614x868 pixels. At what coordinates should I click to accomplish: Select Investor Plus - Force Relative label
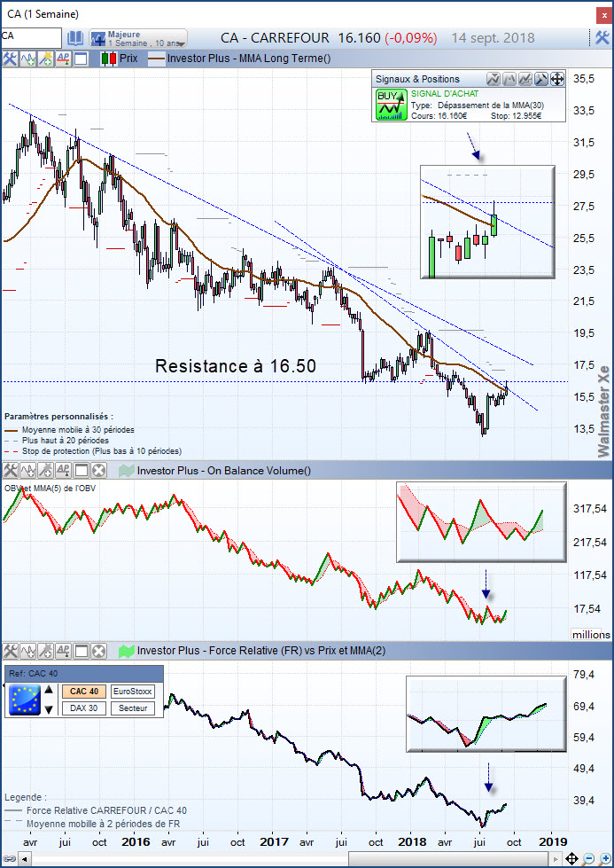(x=261, y=651)
